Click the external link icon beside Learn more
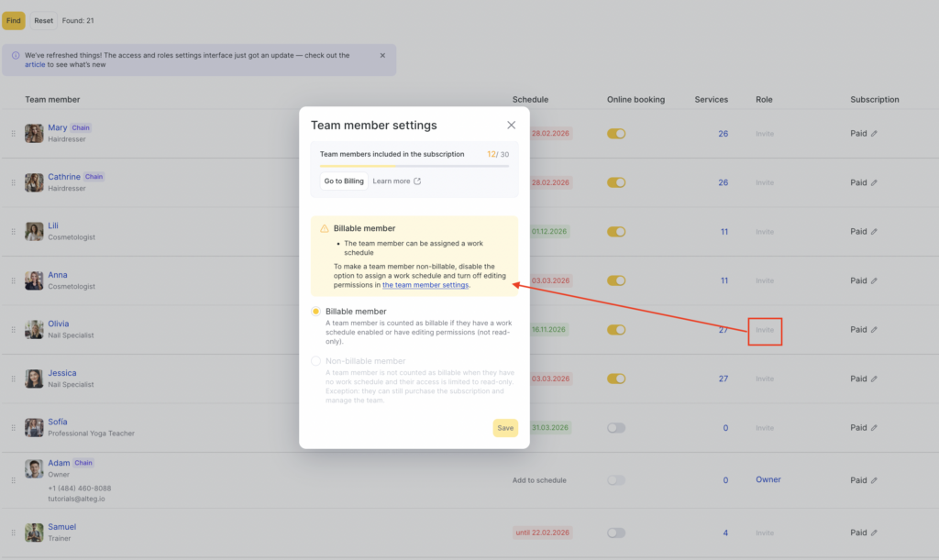939x560 pixels. click(417, 181)
